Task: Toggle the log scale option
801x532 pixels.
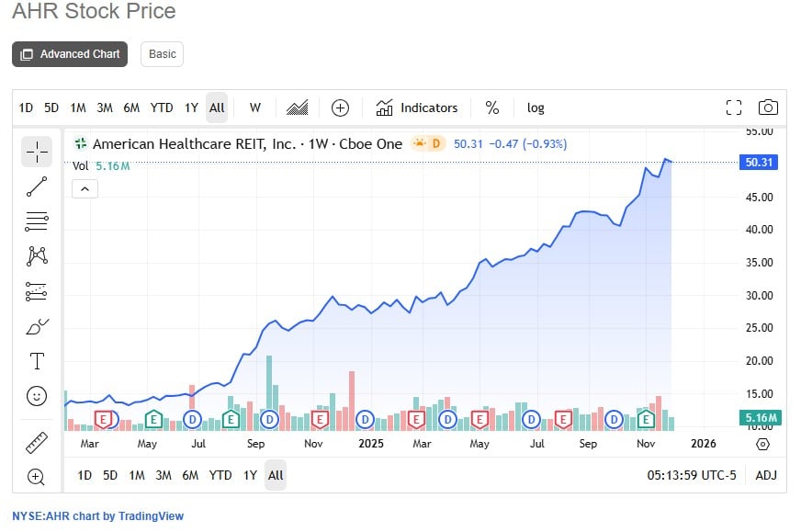Action: click(x=536, y=108)
